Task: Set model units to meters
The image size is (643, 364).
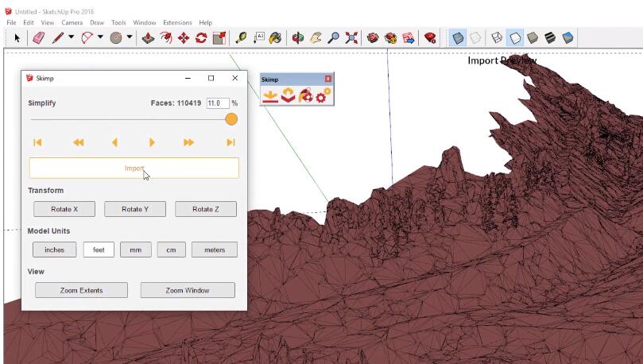Action: pyautogui.click(x=215, y=250)
